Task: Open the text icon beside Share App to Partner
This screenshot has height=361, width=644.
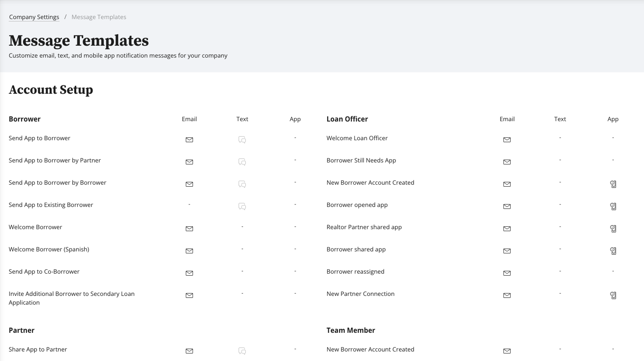Action: (242, 351)
